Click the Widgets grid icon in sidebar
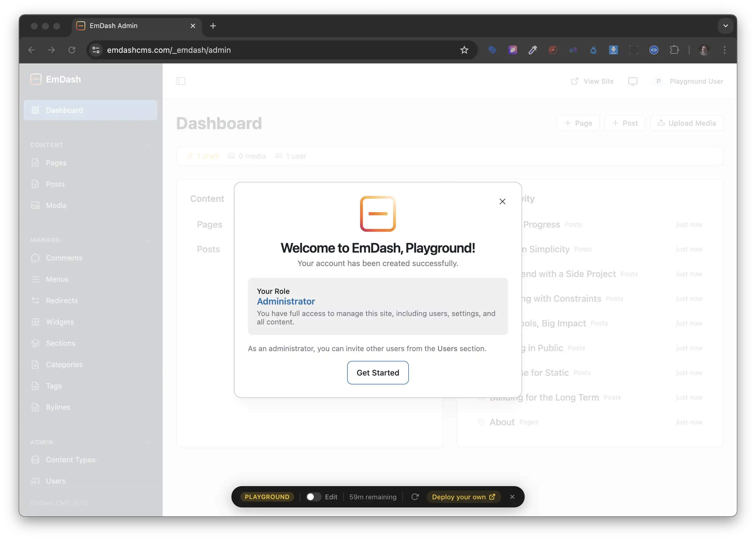Image resolution: width=756 pixels, height=540 pixels. click(x=35, y=322)
